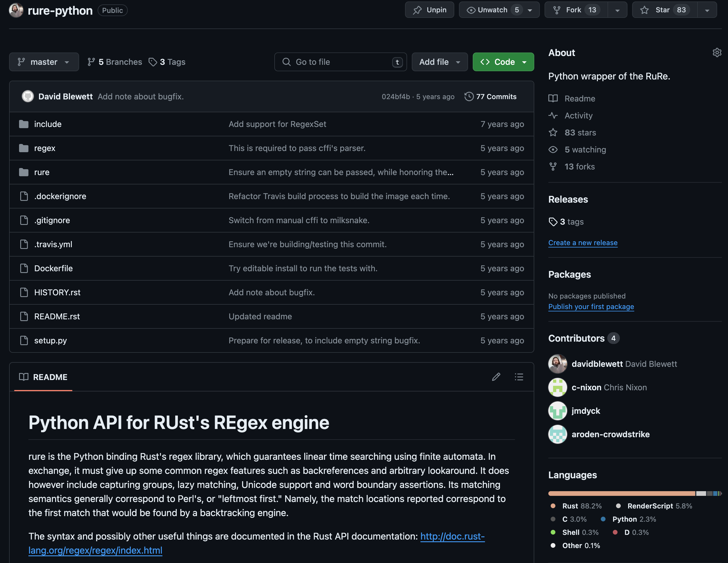Image resolution: width=728 pixels, height=563 pixels.
Task: Expand the Add file dropdown
Action: pos(439,62)
